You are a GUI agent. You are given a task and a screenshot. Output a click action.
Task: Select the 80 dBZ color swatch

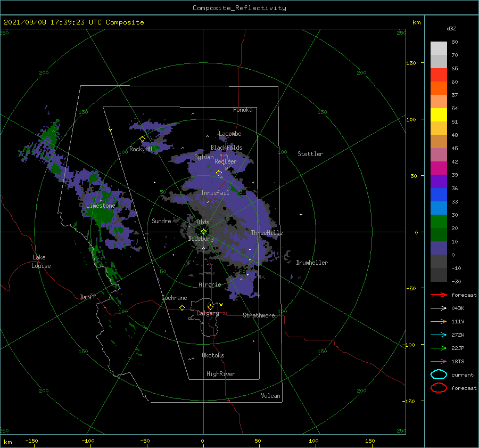(439, 48)
